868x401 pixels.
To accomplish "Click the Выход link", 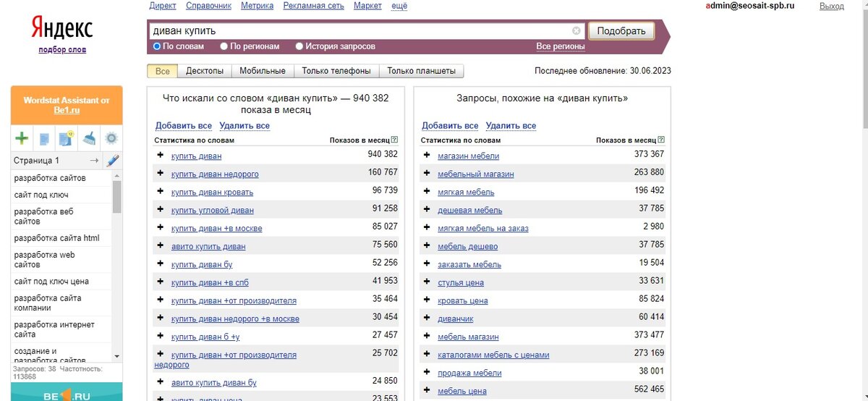I will (832, 6).
